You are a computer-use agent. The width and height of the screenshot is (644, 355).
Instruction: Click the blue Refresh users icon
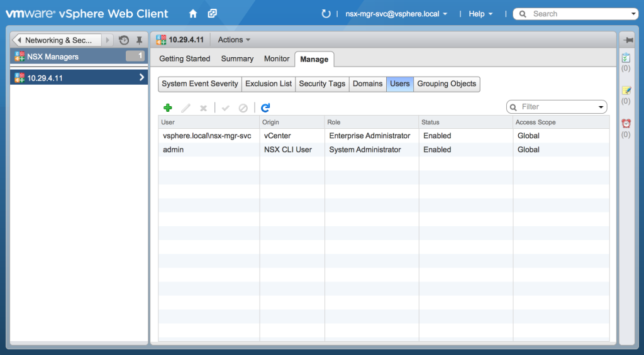[265, 107]
